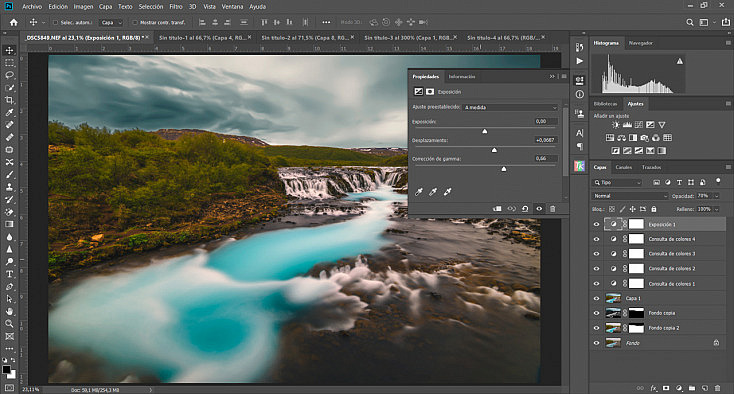Add layer style fx button
This screenshot has width=734, height=394.
(653, 388)
